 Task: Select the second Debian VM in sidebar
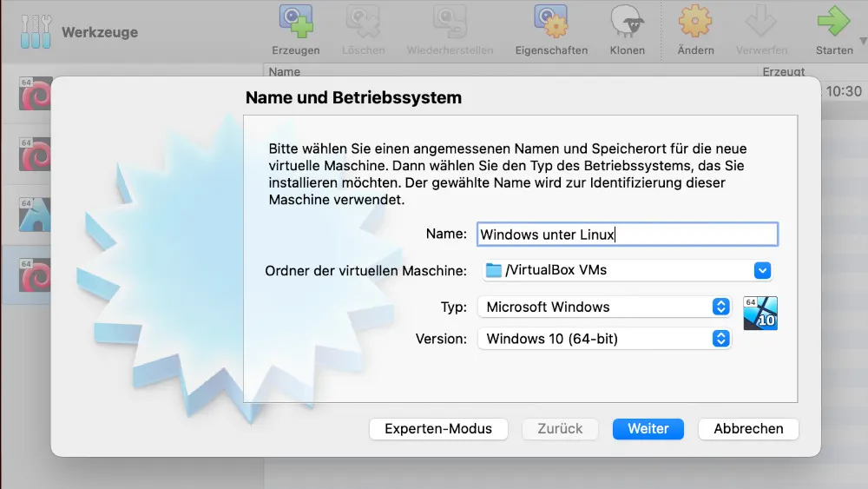36,154
